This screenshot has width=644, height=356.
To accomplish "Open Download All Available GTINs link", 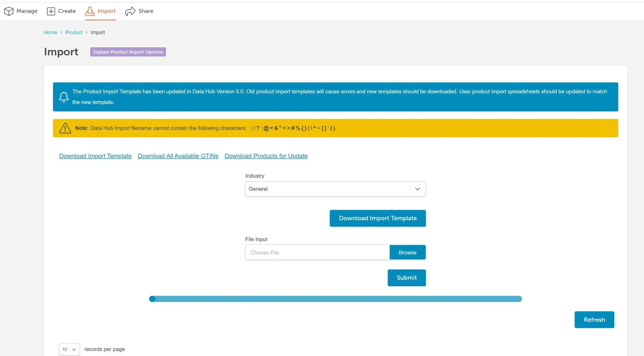I will (x=178, y=156).
